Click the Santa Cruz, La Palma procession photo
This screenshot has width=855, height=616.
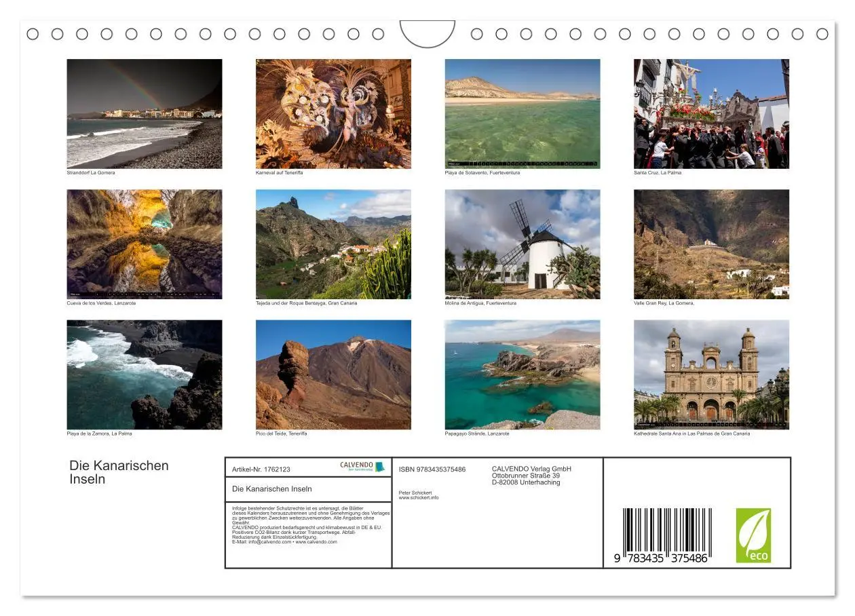pos(712,113)
